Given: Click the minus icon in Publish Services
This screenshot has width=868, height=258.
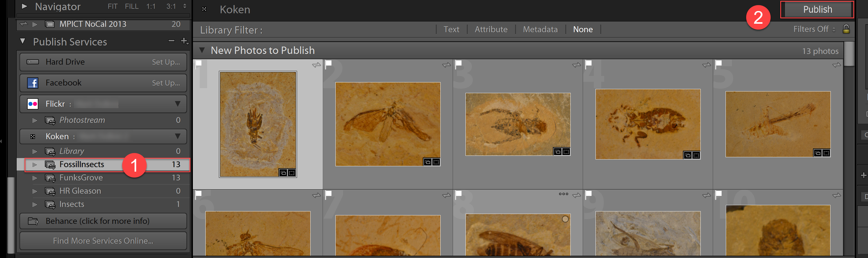Looking at the screenshot, I should [x=172, y=41].
